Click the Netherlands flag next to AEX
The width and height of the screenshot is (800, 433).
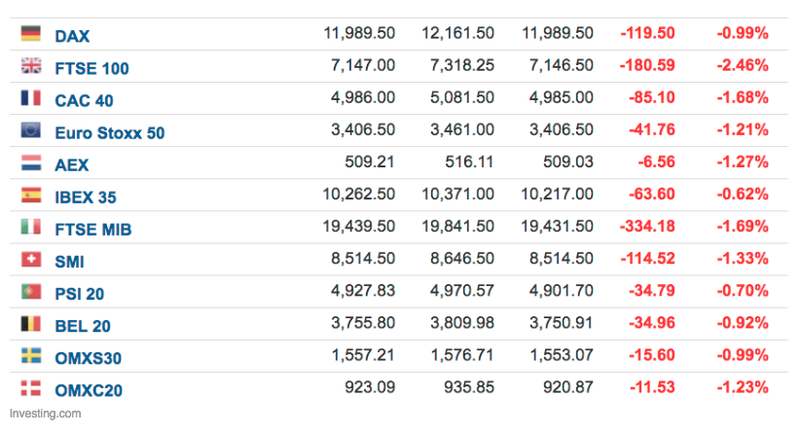[x=30, y=163]
